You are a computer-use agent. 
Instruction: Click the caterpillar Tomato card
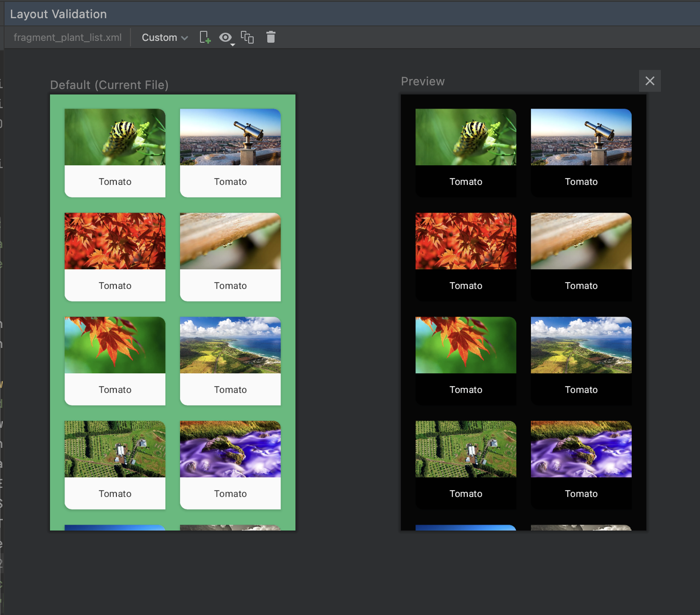pos(115,153)
